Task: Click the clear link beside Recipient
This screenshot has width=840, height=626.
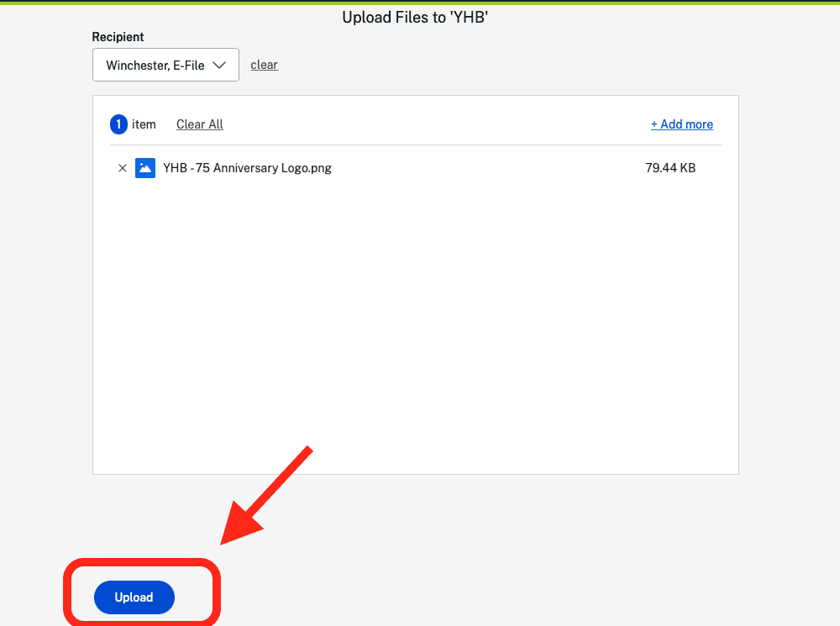Action: 264,65
